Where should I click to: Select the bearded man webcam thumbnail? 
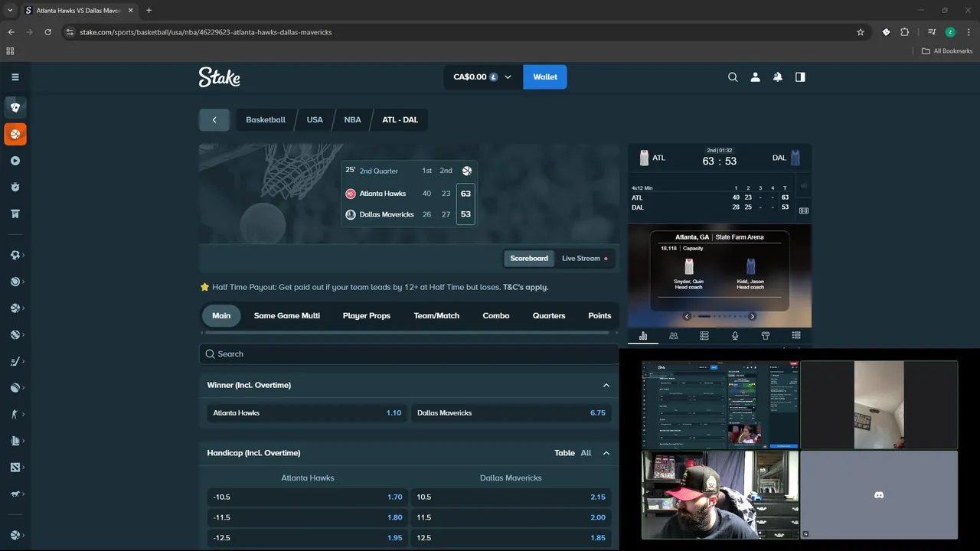pos(720,494)
